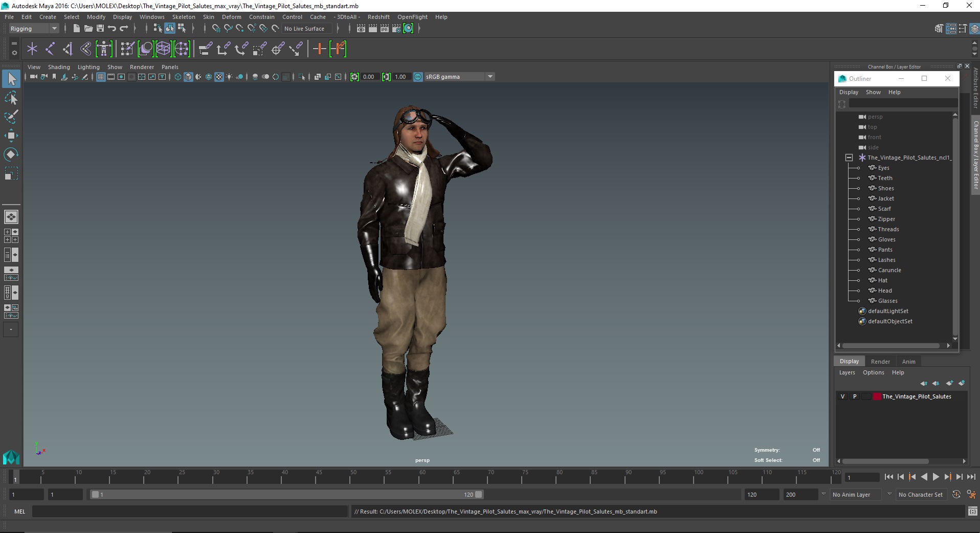Open the viewport Shading menu
The image size is (980, 533).
tap(59, 67)
